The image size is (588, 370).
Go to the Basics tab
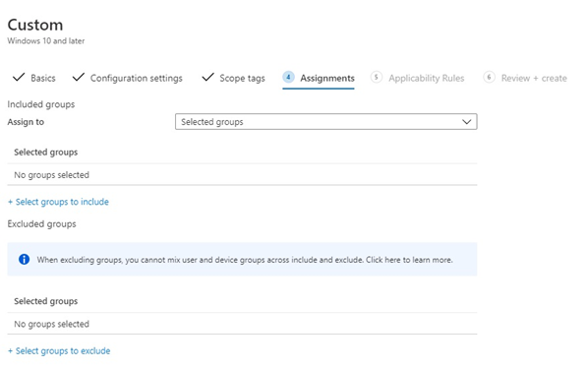tap(43, 78)
